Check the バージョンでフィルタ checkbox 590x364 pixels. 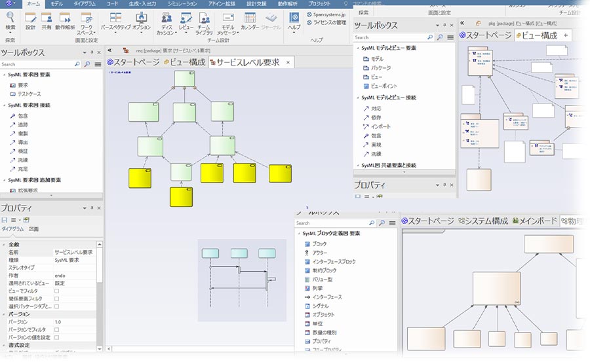(56, 329)
